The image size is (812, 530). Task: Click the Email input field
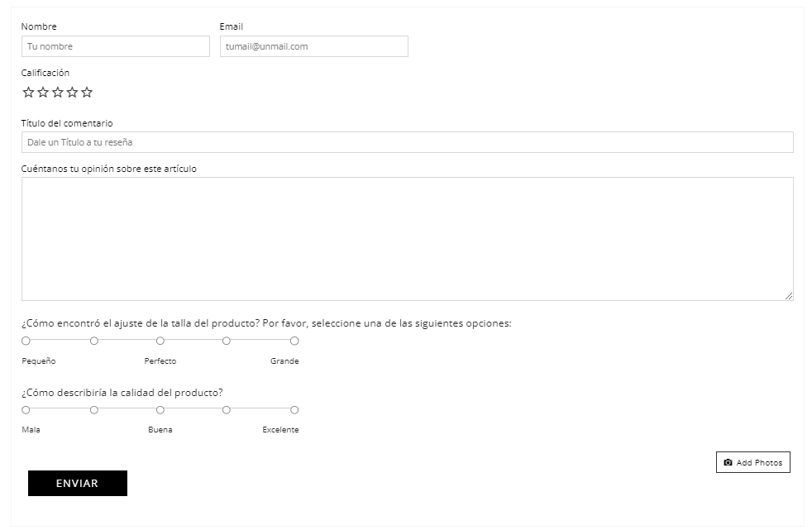(x=314, y=46)
